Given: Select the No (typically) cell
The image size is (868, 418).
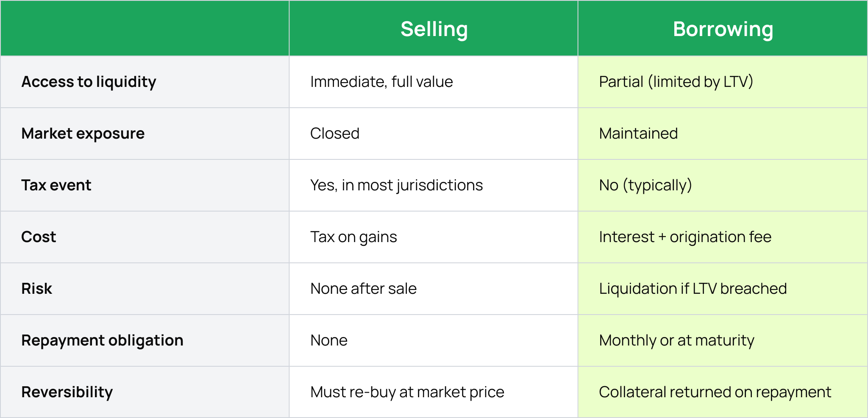Looking at the screenshot, I should click(x=645, y=185).
